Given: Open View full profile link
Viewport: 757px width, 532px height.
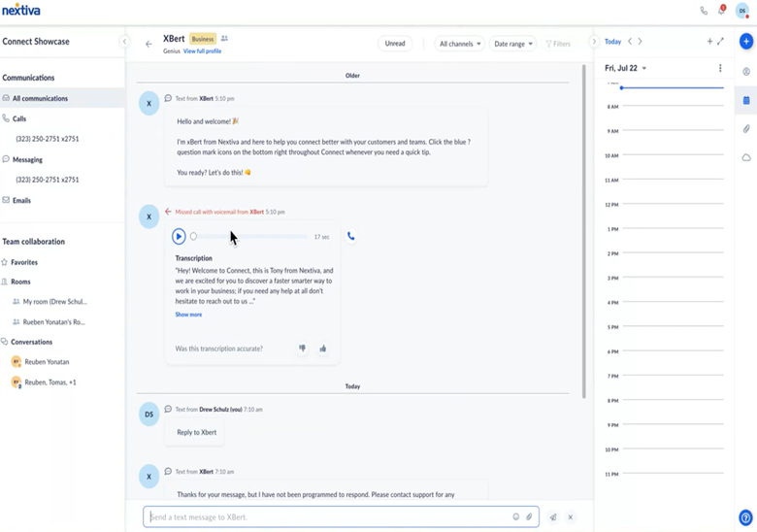Looking at the screenshot, I should pyautogui.click(x=202, y=51).
